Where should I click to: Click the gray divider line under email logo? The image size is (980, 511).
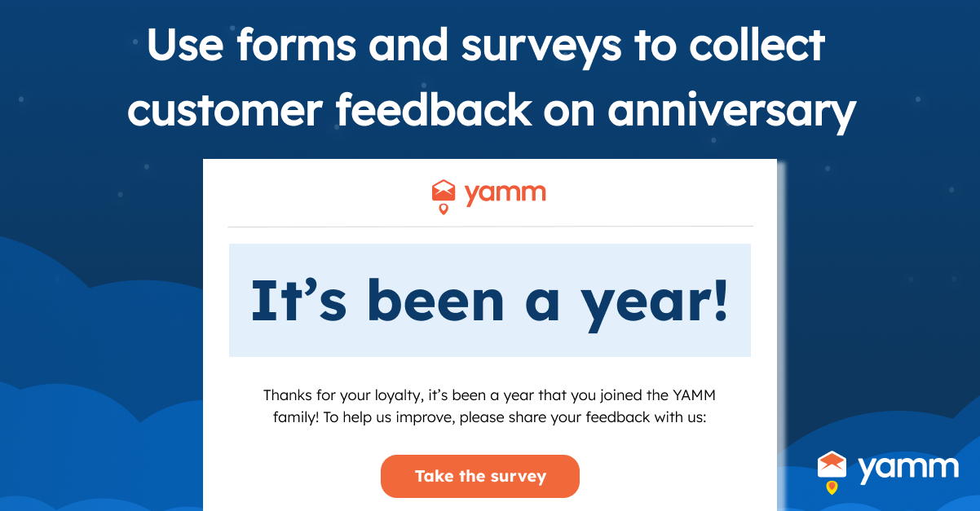[x=490, y=226]
